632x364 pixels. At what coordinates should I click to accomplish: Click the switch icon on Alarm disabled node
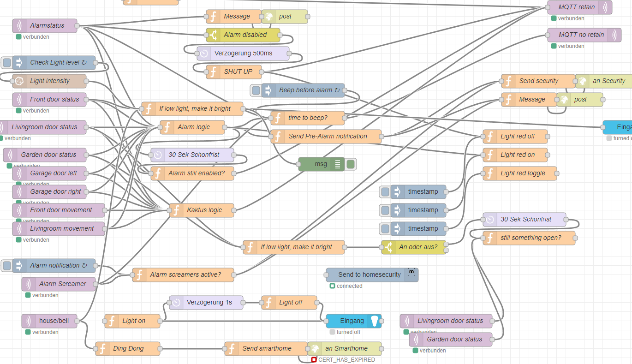click(x=213, y=35)
